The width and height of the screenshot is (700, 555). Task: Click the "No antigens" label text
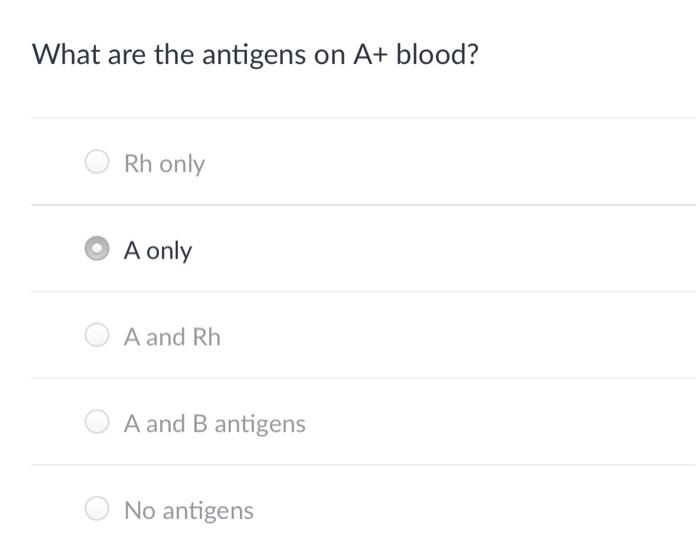click(x=189, y=510)
